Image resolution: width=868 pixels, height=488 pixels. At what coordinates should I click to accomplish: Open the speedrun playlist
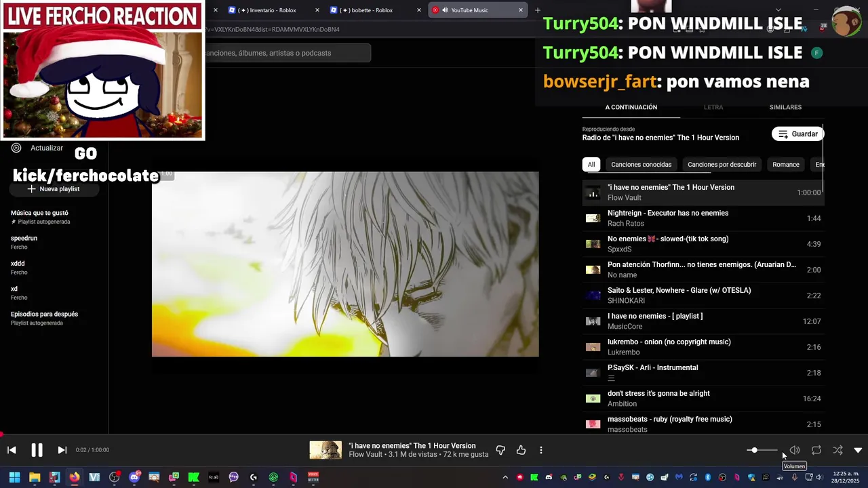(24, 243)
